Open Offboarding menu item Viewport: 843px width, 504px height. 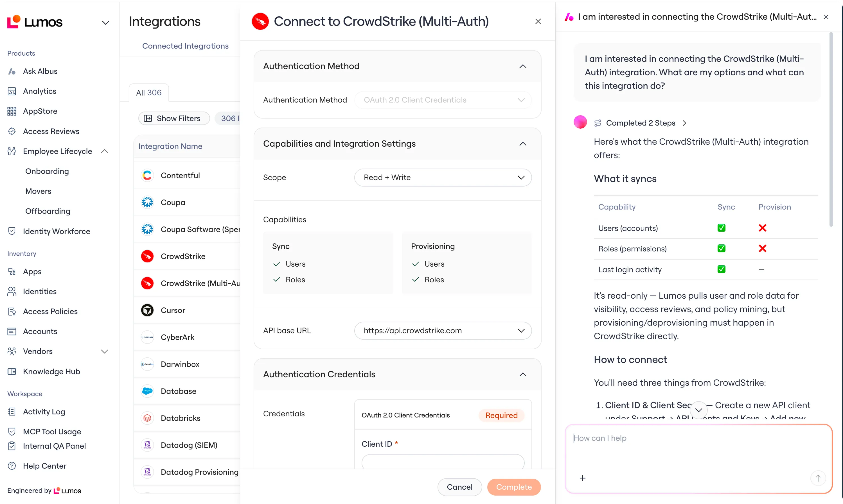(48, 211)
